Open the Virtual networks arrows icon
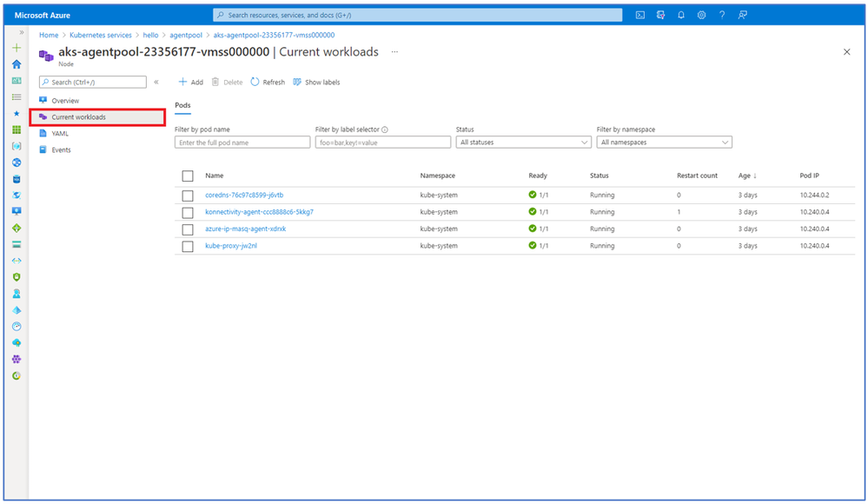The width and height of the screenshot is (868, 504). (17, 261)
